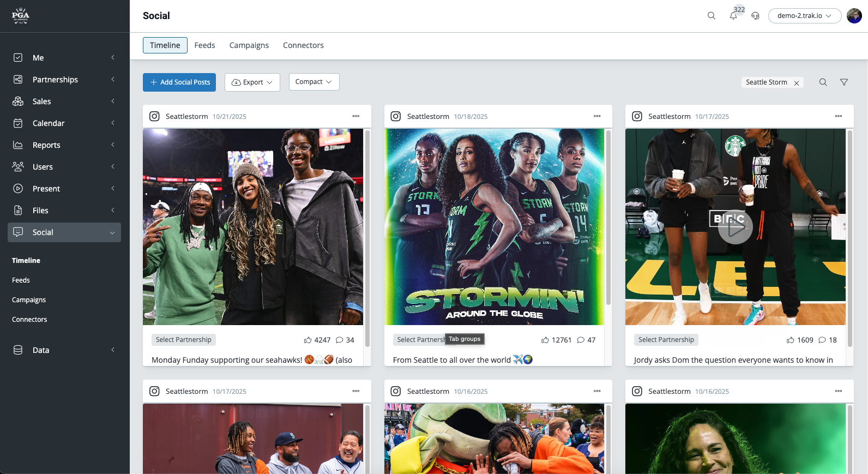Open the more options menu on the 10/21/2025 post
Screen dimensions: 868x474
point(356,116)
